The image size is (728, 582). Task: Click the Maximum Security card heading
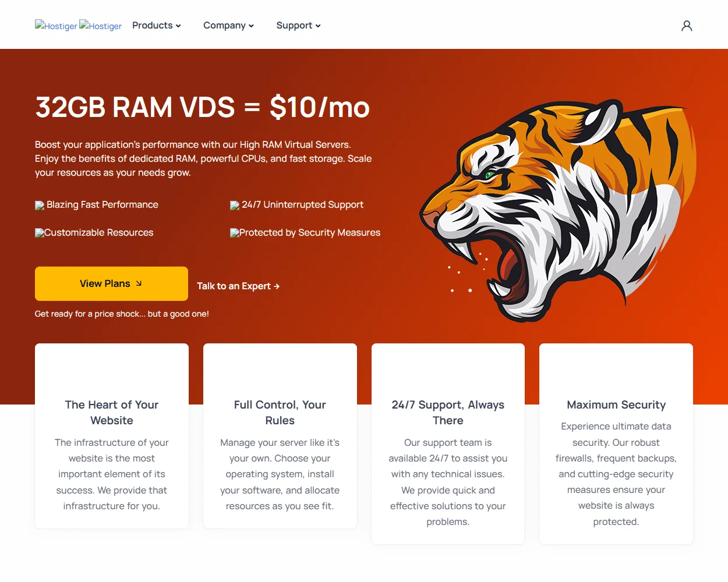point(616,404)
